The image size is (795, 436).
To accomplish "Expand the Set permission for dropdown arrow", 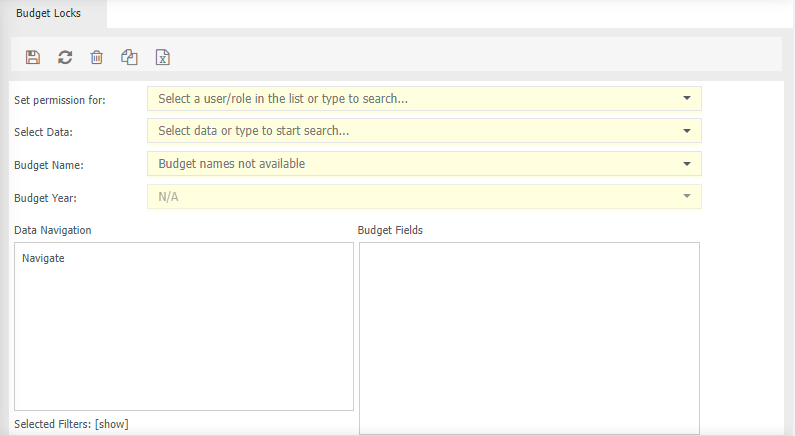I will coord(686,99).
